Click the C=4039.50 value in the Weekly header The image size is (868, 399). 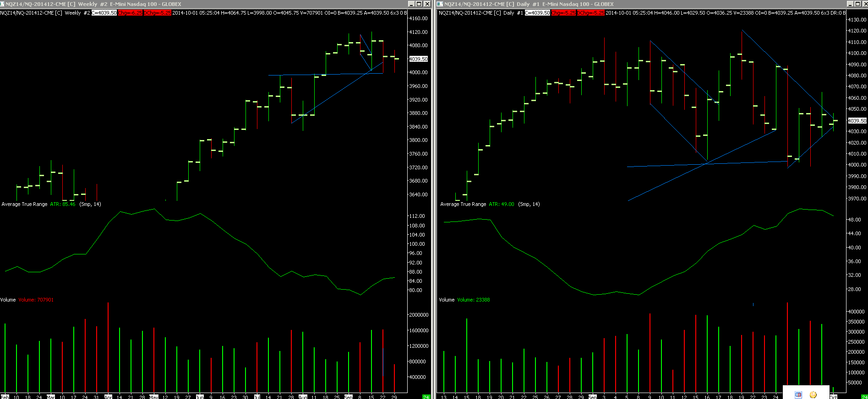point(104,13)
